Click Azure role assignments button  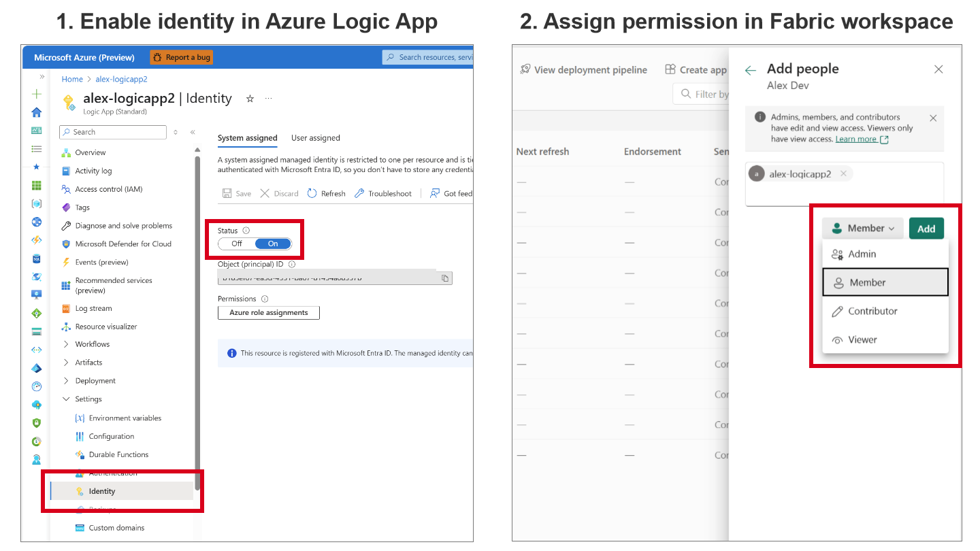269,313
